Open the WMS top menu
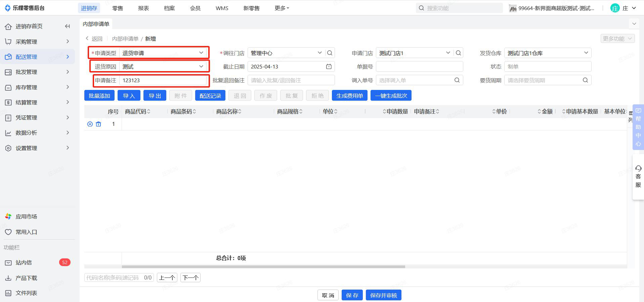Image resolution: width=644 pixels, height=302 pixels. pos(222,8)
